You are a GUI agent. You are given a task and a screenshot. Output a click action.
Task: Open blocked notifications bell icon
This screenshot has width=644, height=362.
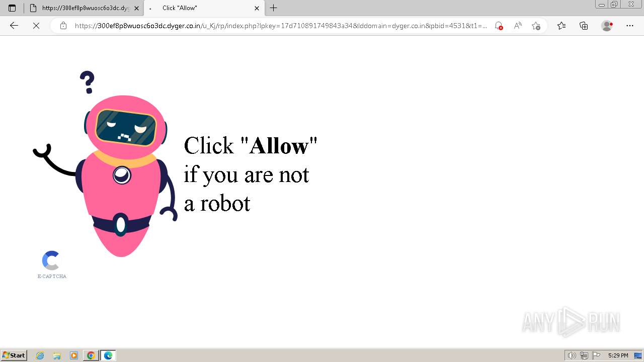tap(499, 26)
